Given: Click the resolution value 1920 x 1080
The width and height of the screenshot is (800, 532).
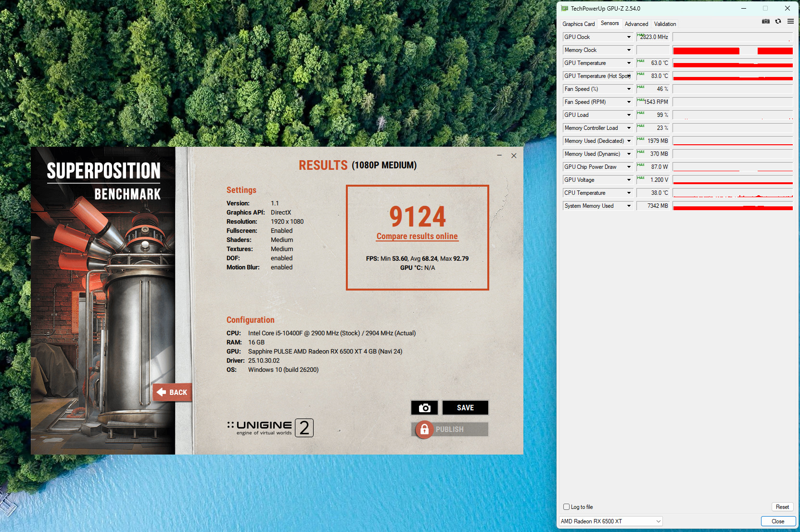Looking at the screenshot, I should [287, 221].
